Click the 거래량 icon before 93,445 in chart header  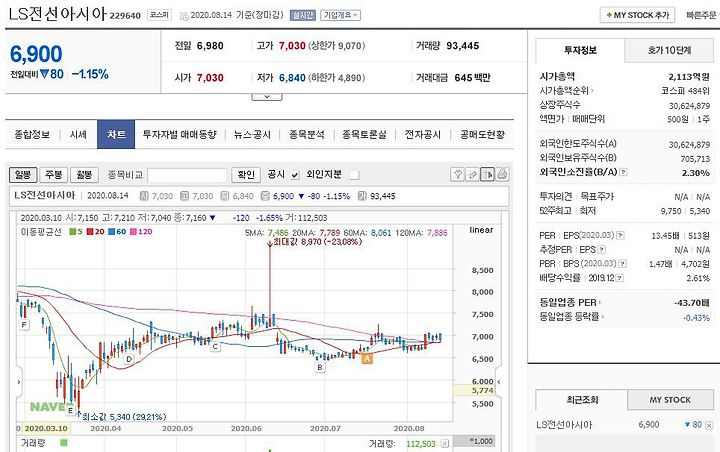362,196
